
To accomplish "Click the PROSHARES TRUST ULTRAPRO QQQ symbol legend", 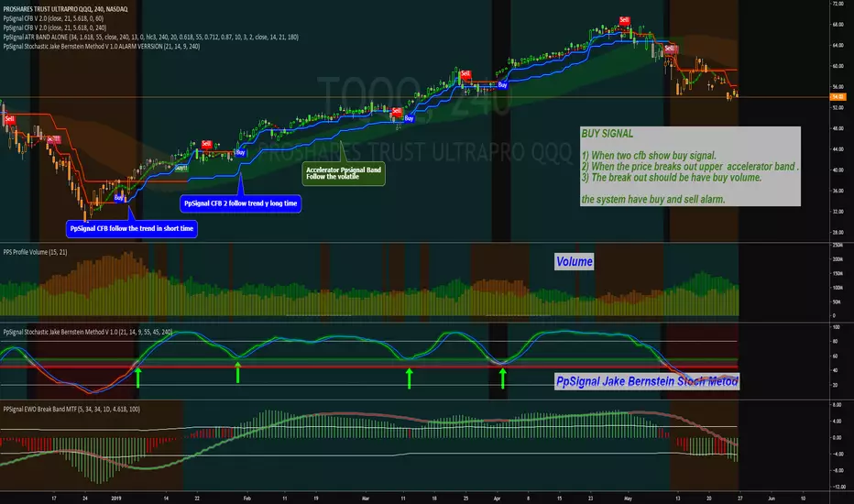I will (x=65, y=9).
